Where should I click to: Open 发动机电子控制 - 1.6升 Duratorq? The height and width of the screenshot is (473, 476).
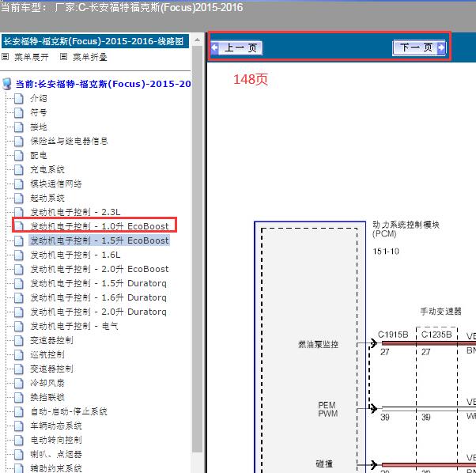point(98,297)
